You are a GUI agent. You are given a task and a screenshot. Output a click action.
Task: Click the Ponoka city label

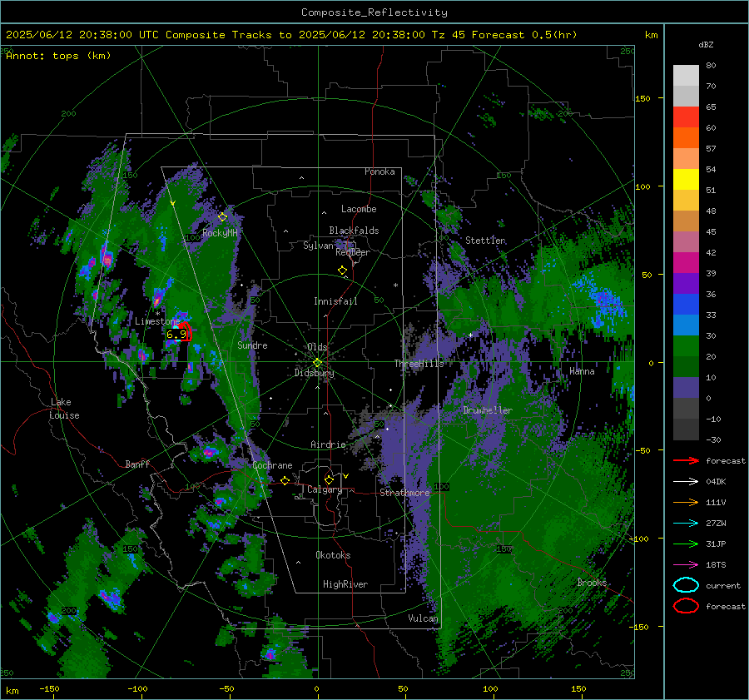point(379,171)
